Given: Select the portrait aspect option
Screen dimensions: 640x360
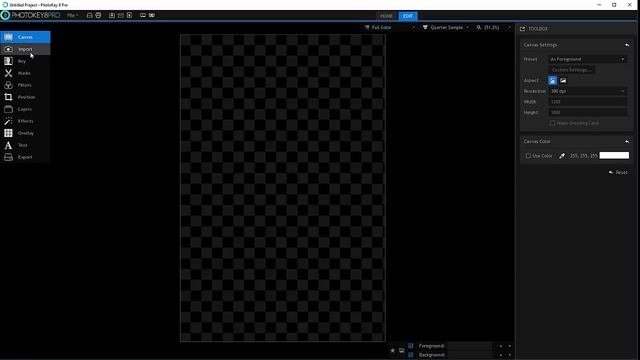Looking at the screenshot, I should coord(552,80).
